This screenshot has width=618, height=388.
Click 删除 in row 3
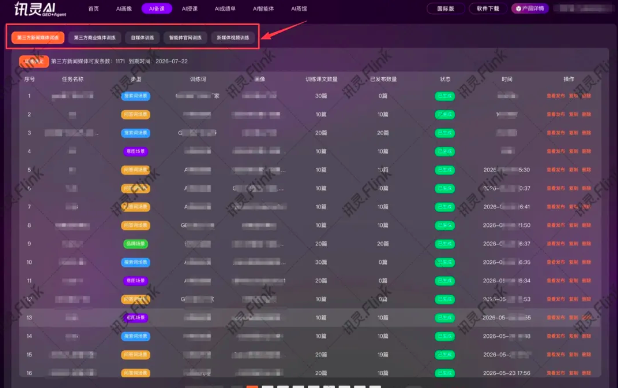pos(586,133)
